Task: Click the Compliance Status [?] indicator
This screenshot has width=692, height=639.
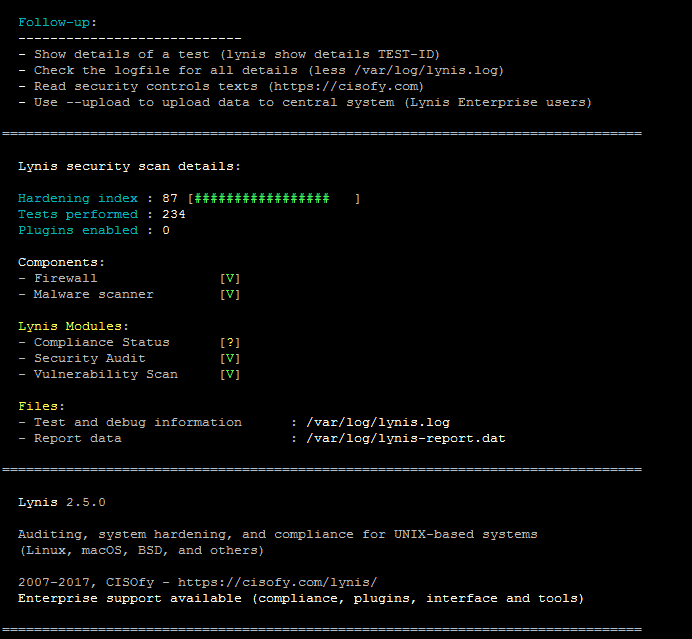Action: coord(230,342)
